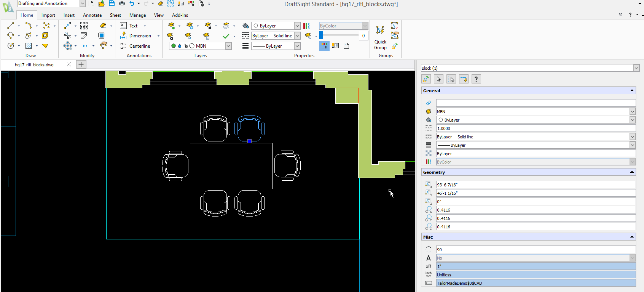Viewport: 644px width, 292px height.
Task: Click the Undo arrow icon
Action: click(132, 3)
